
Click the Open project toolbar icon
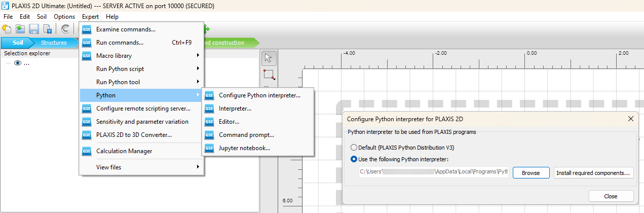coord(20,29)
